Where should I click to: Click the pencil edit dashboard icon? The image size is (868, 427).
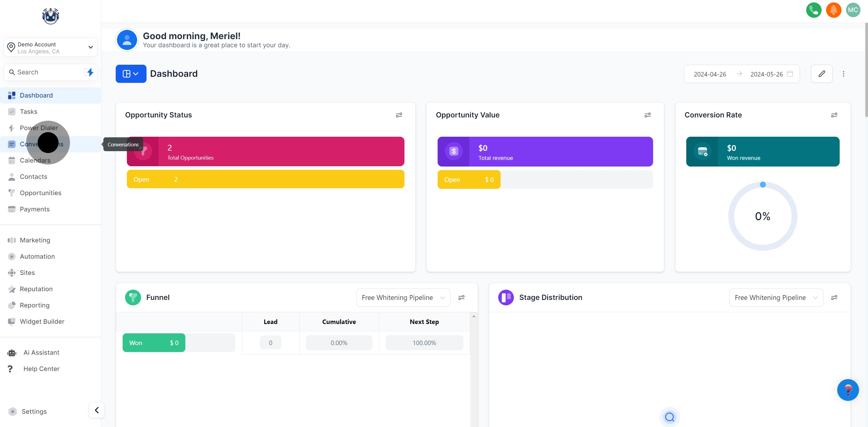point(822,74)
